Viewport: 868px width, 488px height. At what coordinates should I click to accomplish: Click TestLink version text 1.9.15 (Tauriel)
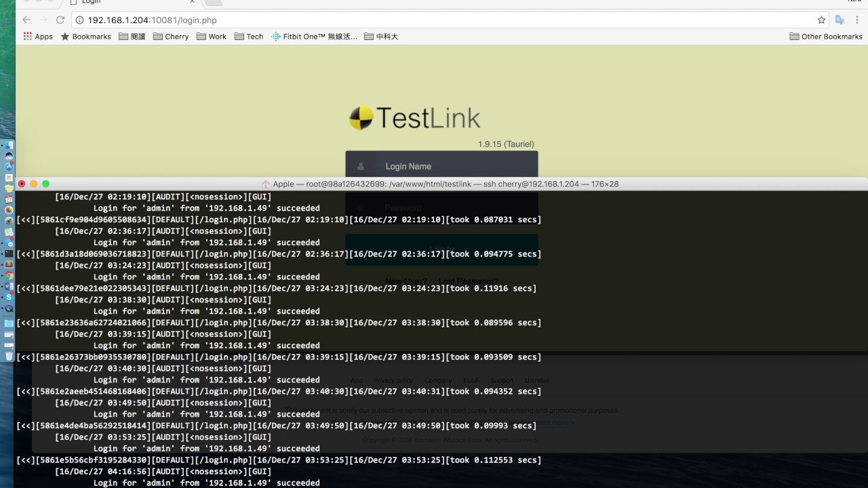coord(506,144)
